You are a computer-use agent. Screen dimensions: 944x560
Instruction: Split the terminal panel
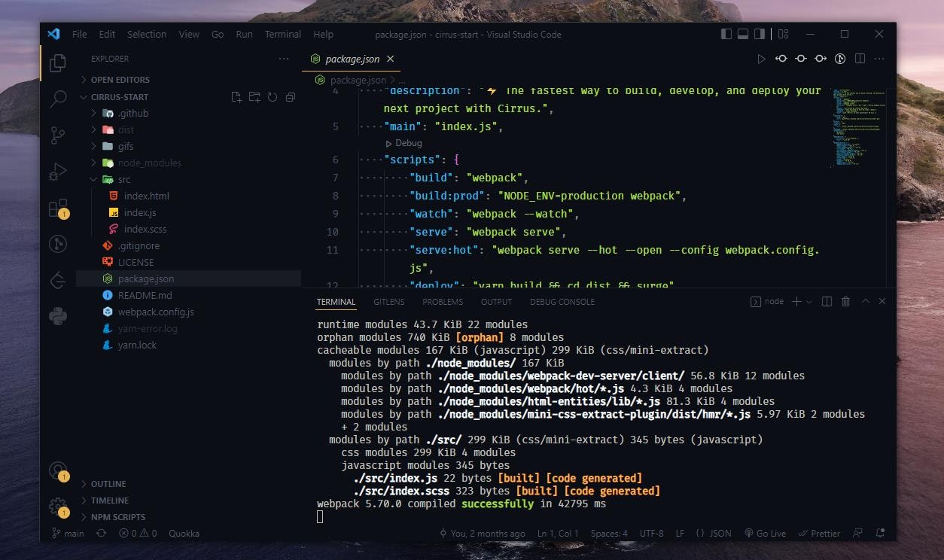[827, 302]
